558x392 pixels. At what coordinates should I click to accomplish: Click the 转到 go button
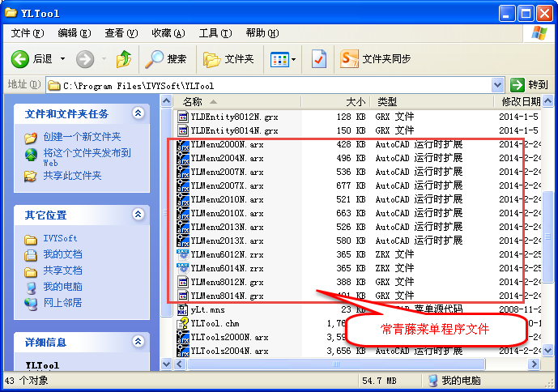pos(529,85)
